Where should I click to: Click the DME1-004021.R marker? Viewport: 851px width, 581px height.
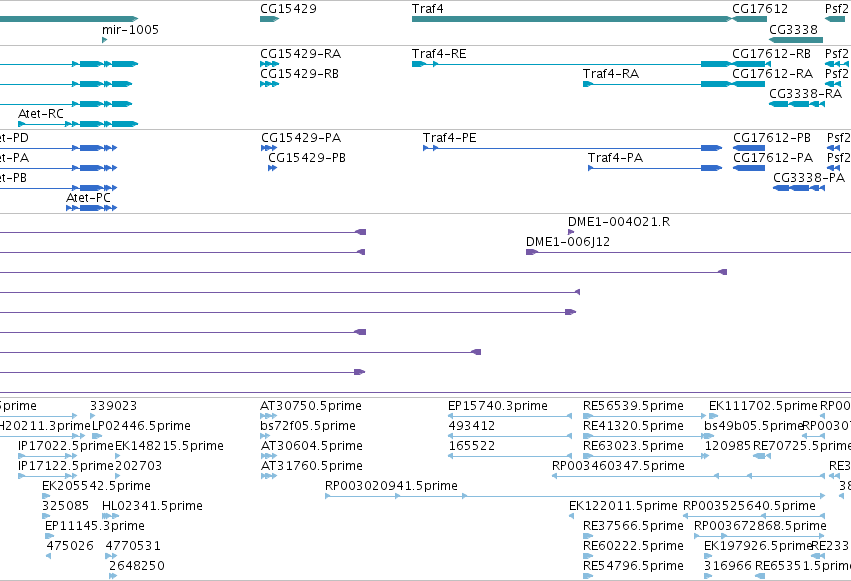[x=571, y=232]
